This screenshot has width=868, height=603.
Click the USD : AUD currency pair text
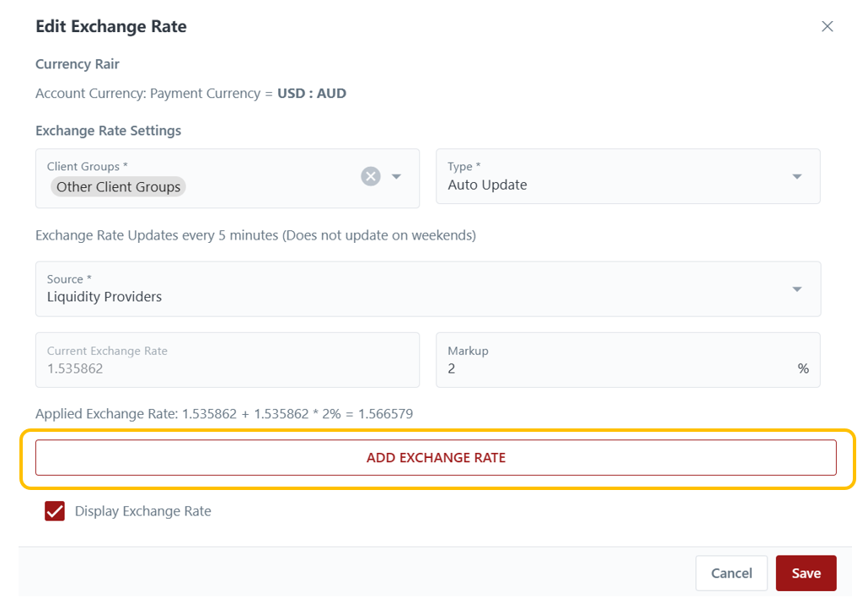[x=312, y=94]
